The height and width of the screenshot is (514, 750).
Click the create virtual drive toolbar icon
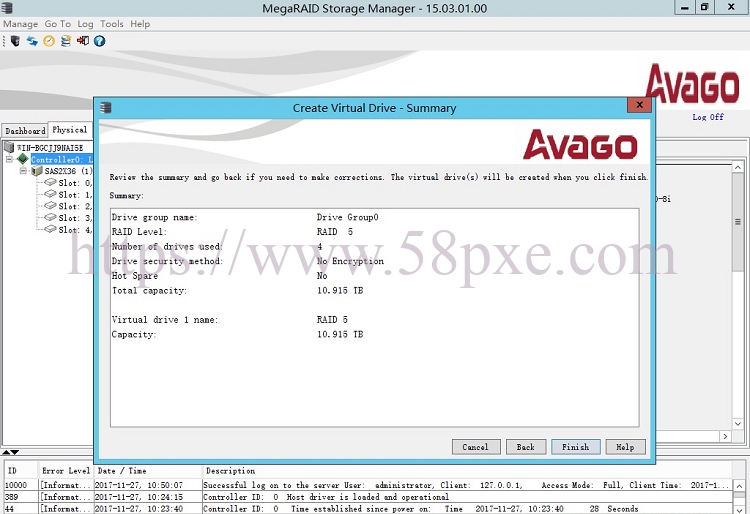66,41
